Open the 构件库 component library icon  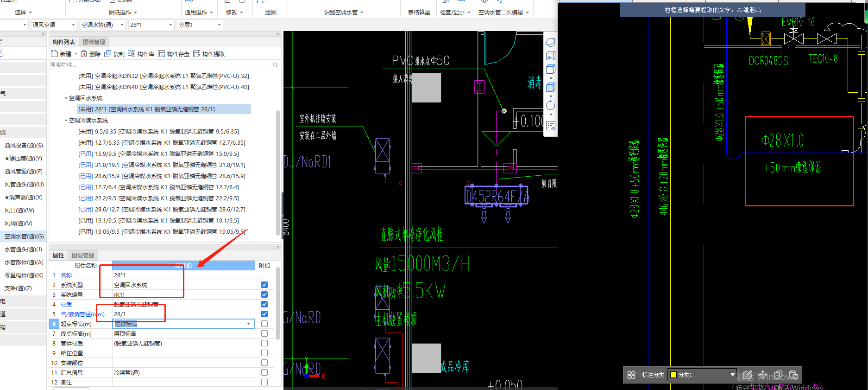[x=132, y=54]
